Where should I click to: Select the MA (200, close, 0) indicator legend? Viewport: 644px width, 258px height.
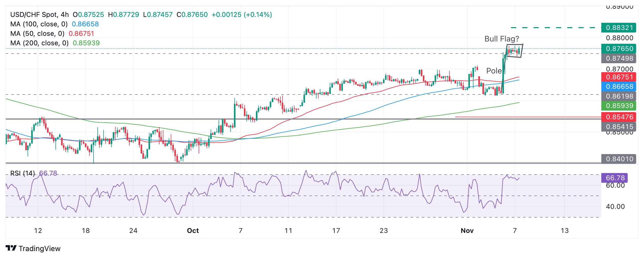coord(39,43)
